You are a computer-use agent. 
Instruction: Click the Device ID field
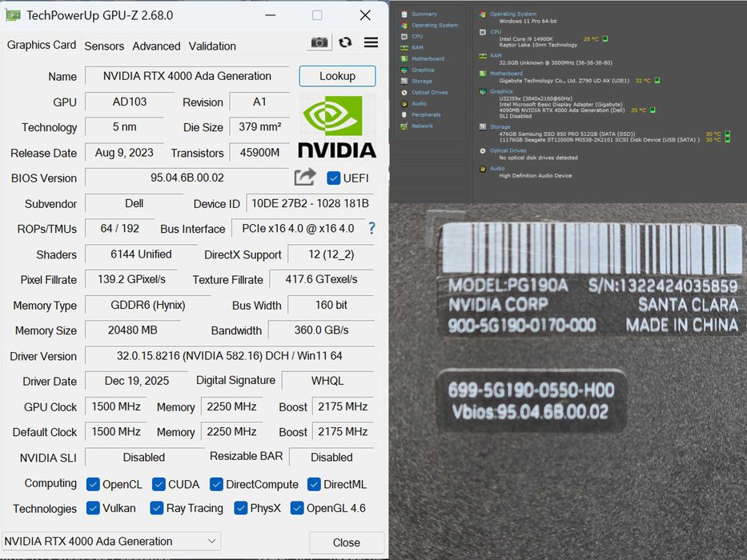tap(310, 203)
